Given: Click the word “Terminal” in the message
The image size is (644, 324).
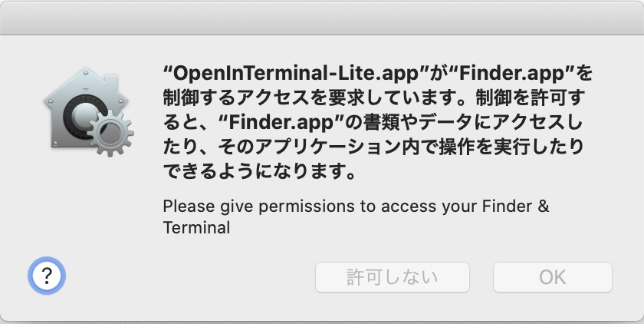Looking at the screenshot, I should [x=196, y=228].
